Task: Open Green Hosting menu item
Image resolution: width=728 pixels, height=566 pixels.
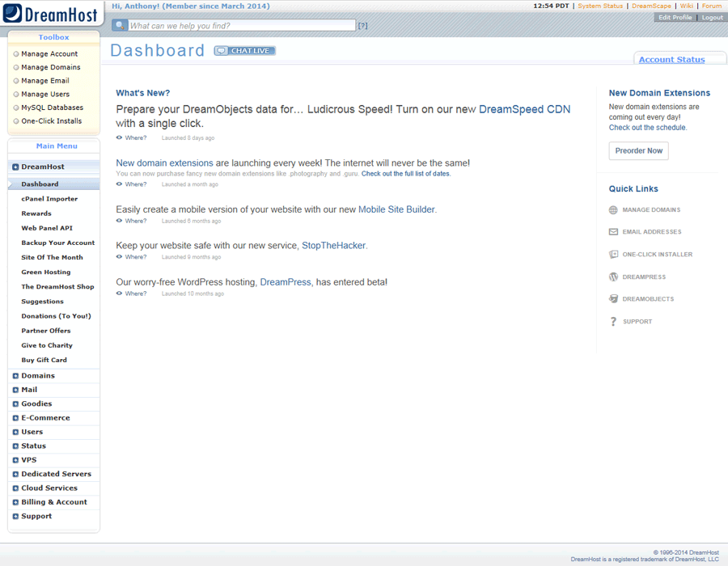Action: pos(46,272)
